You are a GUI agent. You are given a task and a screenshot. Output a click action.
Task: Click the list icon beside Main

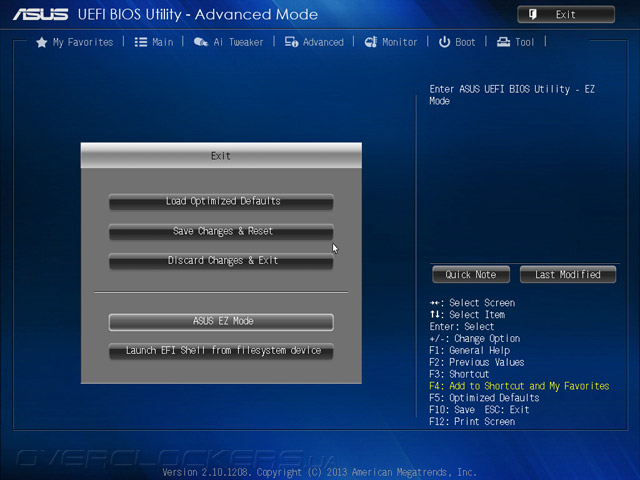(141, 42)
